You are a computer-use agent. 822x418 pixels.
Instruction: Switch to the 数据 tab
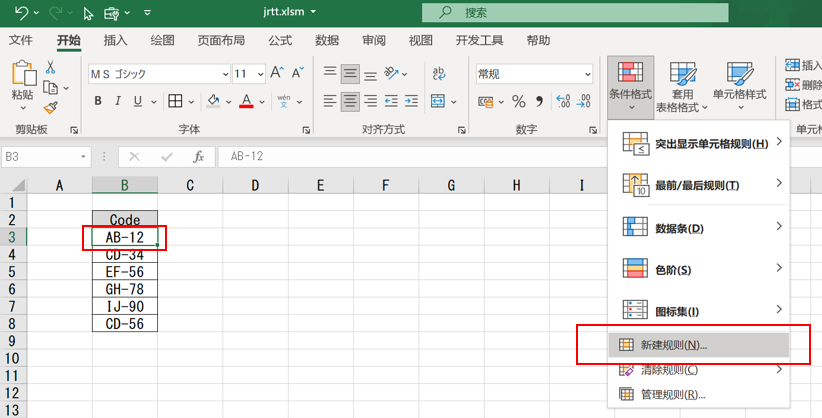tap(327, 40)
